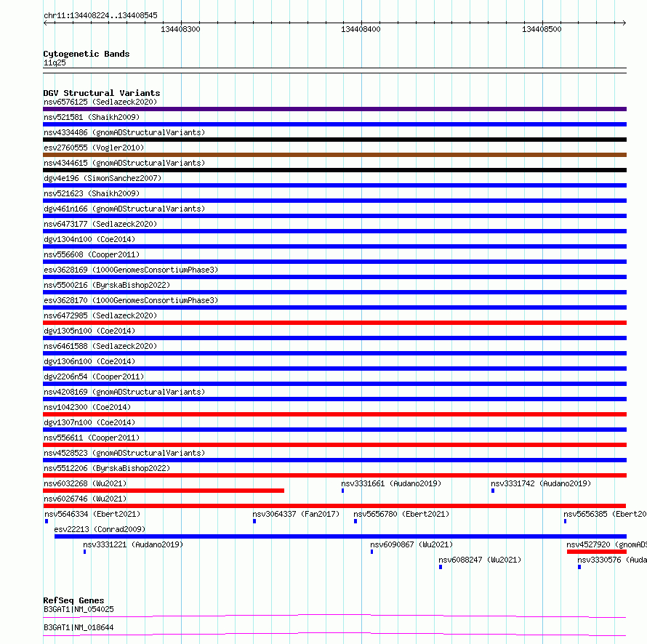
Task: Open nsv3064337 (Fan2017) label
Action: 296,514
